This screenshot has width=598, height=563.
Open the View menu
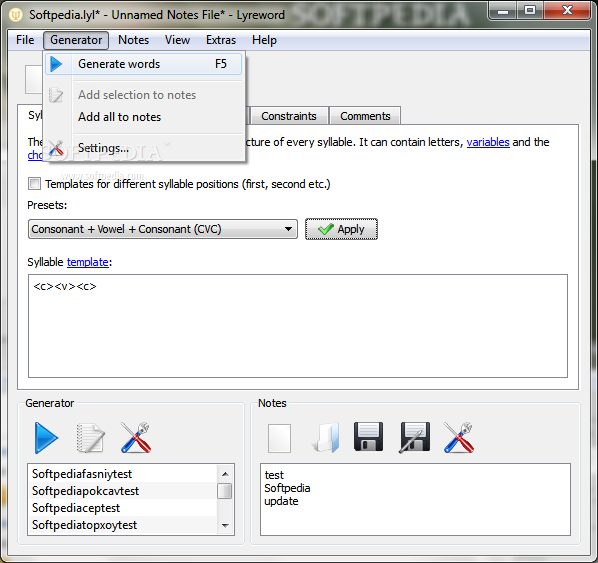177,40
